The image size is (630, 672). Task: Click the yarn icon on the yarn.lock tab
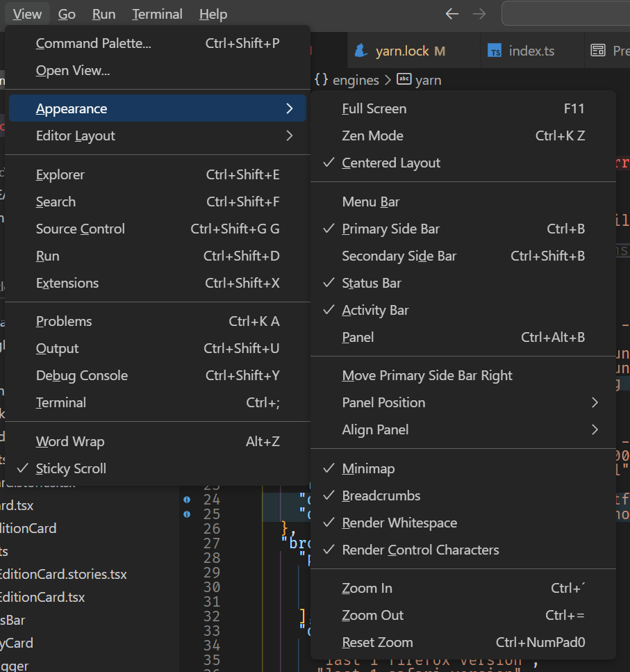point(360,50)
